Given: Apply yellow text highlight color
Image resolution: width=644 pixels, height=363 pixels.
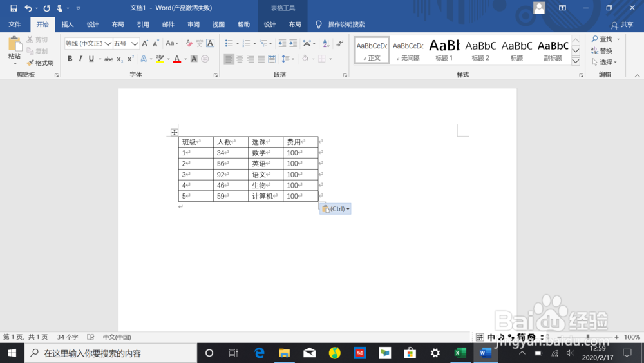Looking at the screenshot, I should tap(160, 59).
